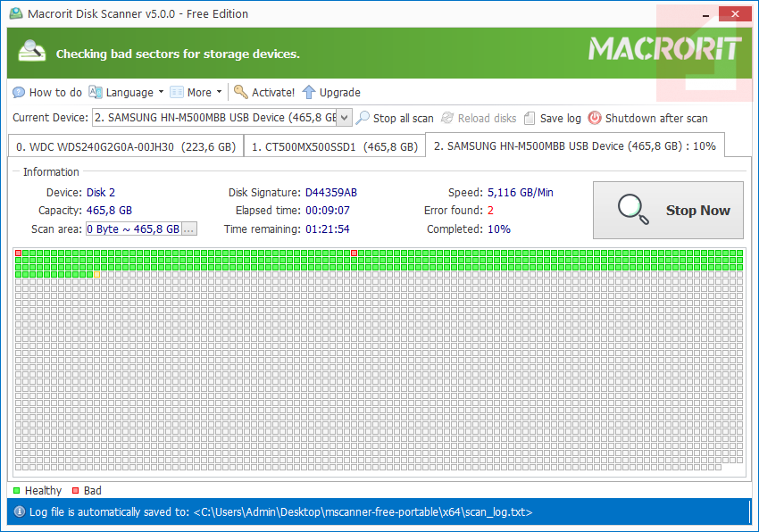Click the Upgrade link text
Image resolution: width=759 pixels, height=532 pixels.
click(x=340, y=92)
